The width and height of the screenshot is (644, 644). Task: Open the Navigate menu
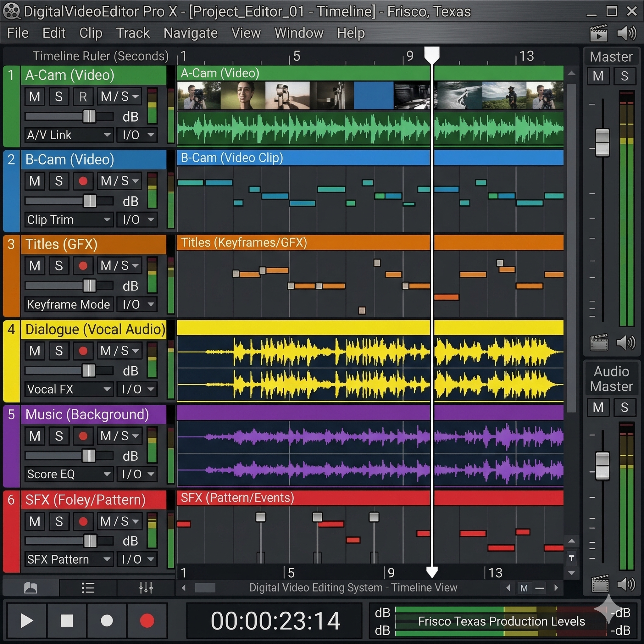190,33
